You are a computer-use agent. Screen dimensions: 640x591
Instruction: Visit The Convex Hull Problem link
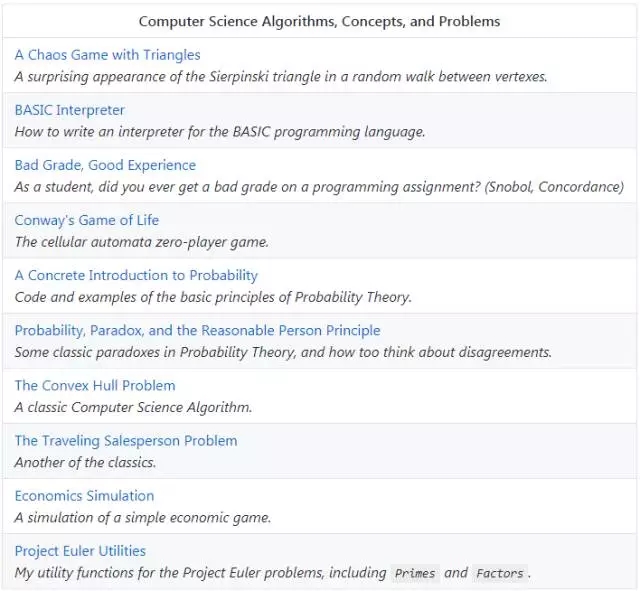pos(94,385)
